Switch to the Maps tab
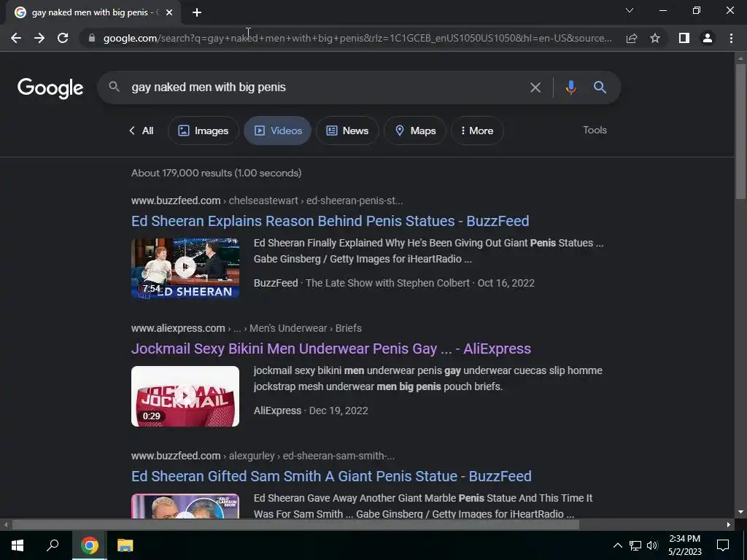The width and height of the screenshot is (747, 560). (415, 131)
